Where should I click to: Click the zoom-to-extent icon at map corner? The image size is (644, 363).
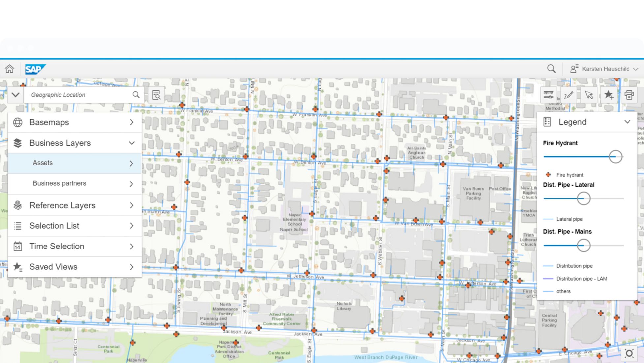[629, 353]
